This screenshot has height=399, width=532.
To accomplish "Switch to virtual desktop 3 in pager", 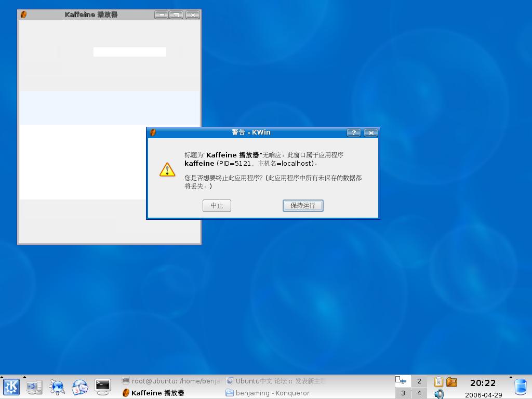I will coord(403,393).
